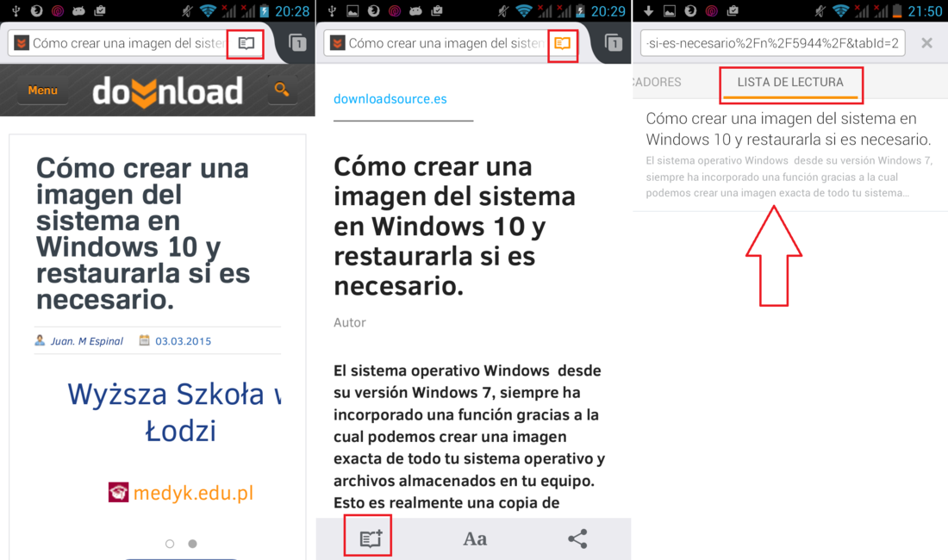Tap download arrow notification in right phone
This screenshot has height=560, width=948.
click(x=648, y=11)
